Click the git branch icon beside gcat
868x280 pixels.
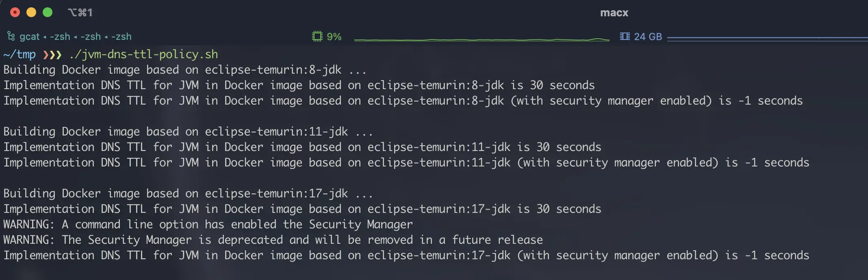pyautogui.click(x=11, y=37)
